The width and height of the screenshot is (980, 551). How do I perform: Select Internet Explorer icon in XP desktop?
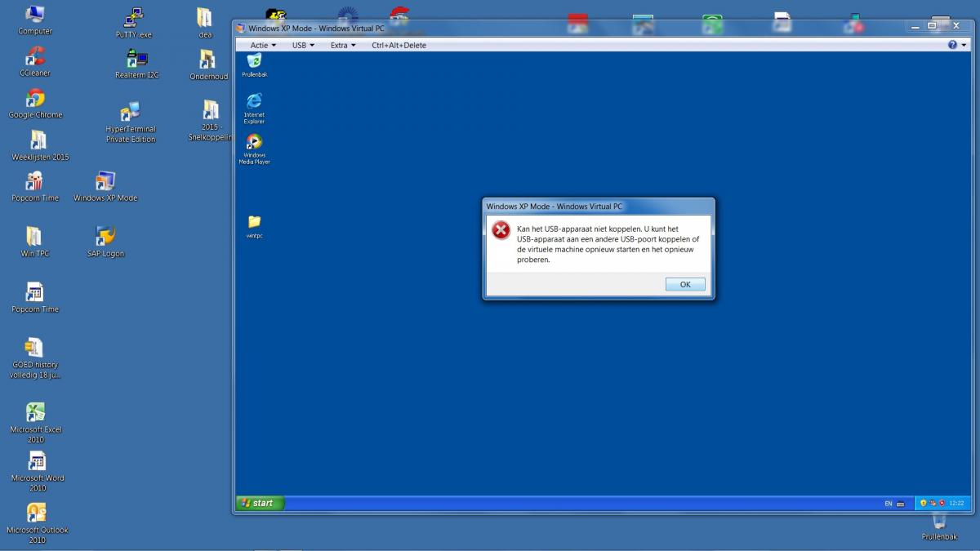[254, 108]
